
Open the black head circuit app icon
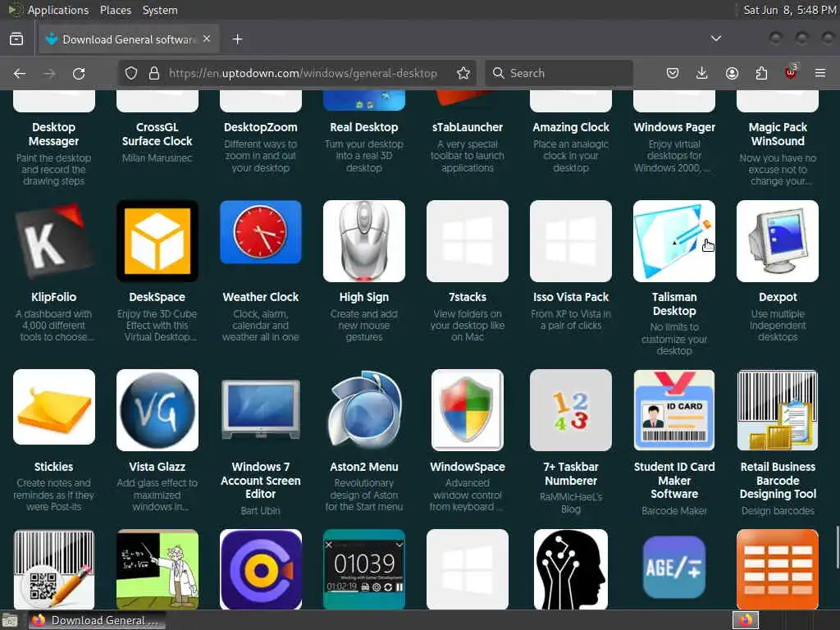pos(571,569)
